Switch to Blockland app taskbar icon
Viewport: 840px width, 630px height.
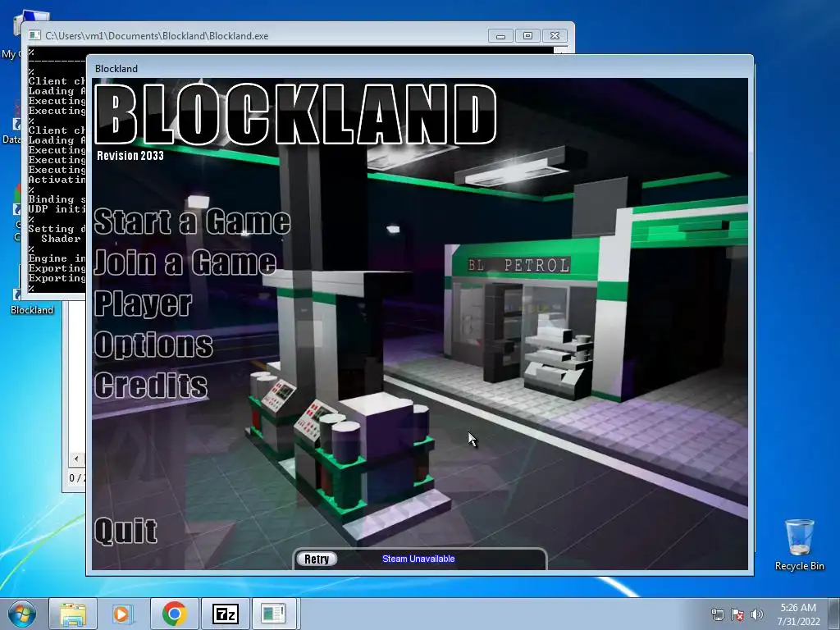click(x=274, y=614)
